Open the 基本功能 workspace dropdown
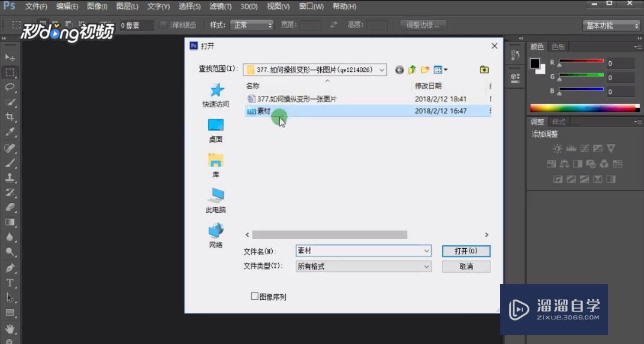 pos(611,25)
